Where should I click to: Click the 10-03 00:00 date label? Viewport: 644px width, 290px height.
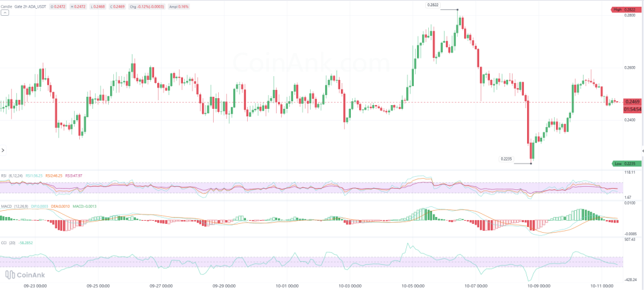pyautogui.click(x=349, y=285)
